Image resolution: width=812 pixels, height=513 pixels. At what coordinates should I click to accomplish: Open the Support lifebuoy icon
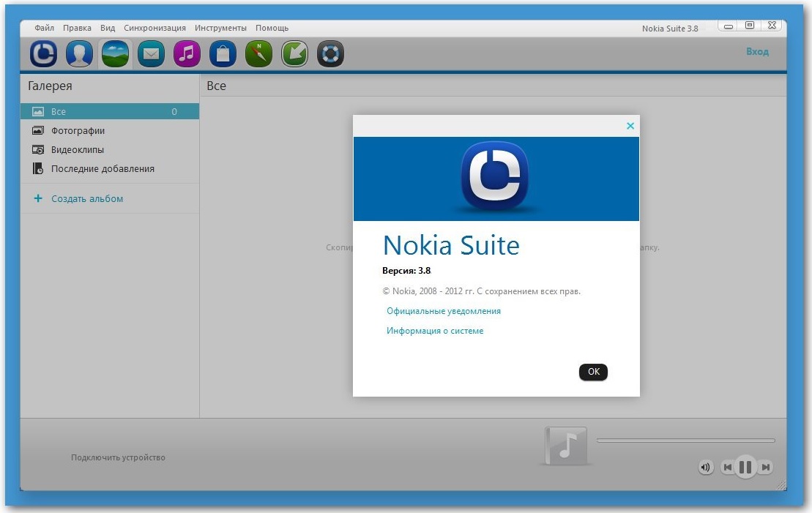pyautogui.click(x=330, y=53)
